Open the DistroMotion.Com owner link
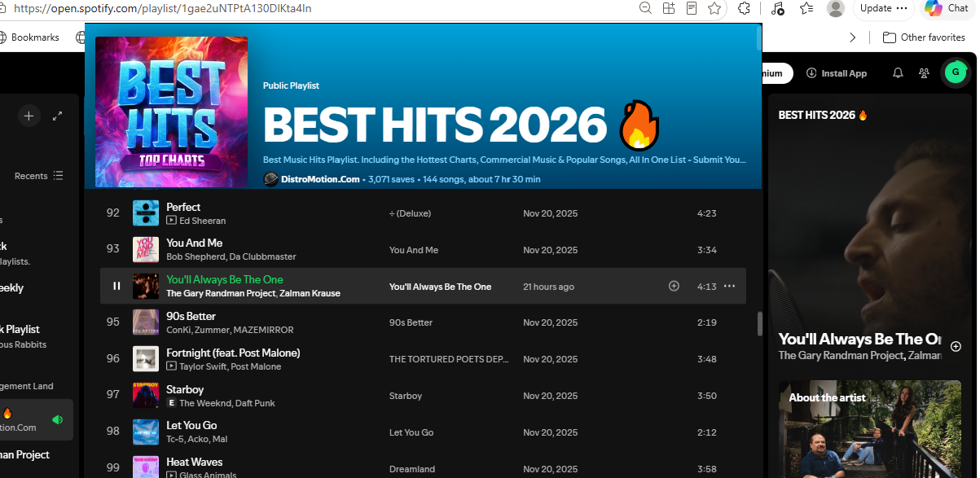Image resolution: width=980 pixels, height=478 pixels. [321, 179]
